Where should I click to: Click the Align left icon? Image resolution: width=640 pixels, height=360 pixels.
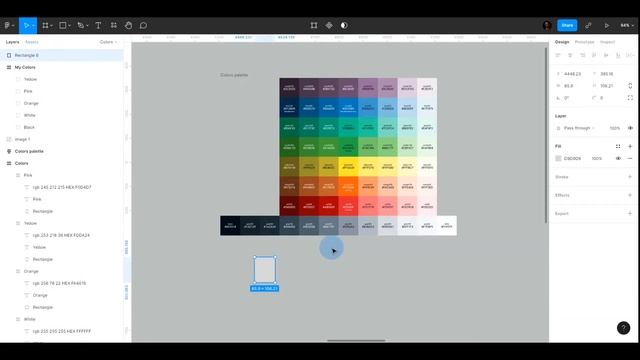558,55
